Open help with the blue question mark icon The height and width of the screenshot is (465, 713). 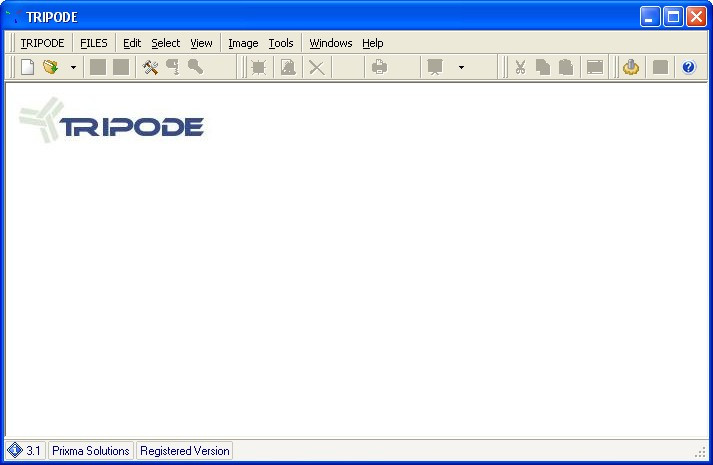[689, 67]
